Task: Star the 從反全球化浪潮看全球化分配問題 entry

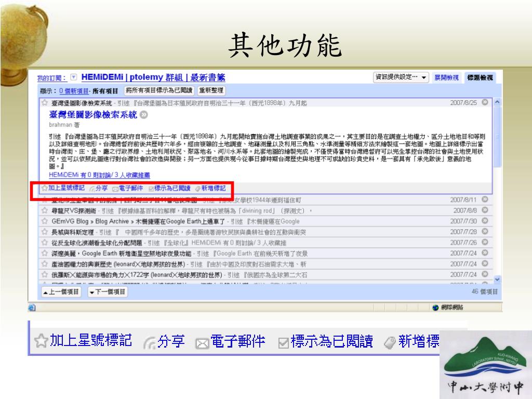Action: [x=45, y=243]
